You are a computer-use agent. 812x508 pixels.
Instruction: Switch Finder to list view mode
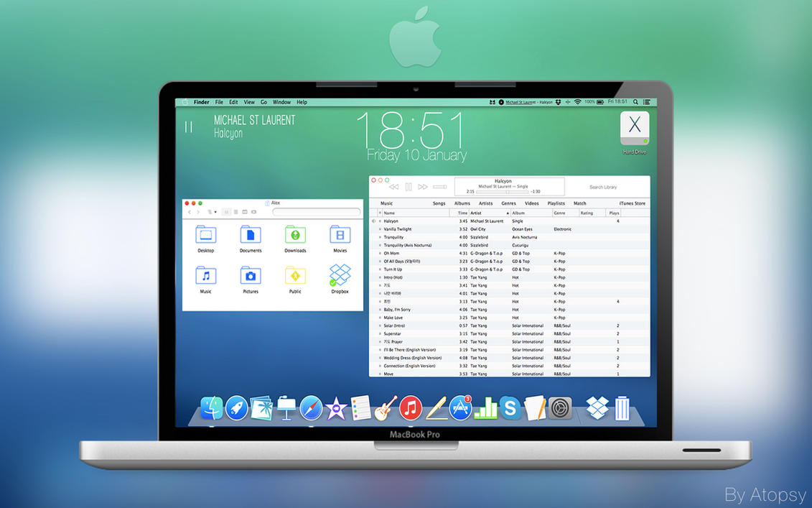tap(236, 211)
